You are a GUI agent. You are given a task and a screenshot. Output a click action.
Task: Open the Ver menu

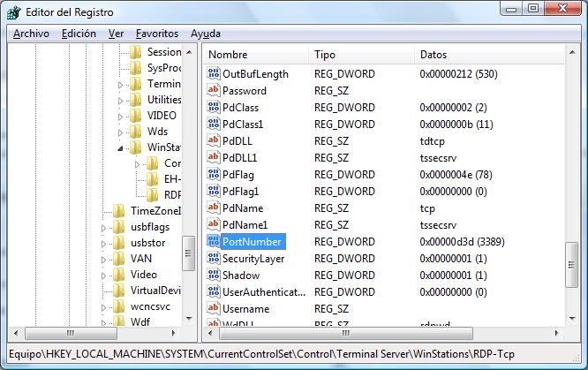tap(116, 34)
